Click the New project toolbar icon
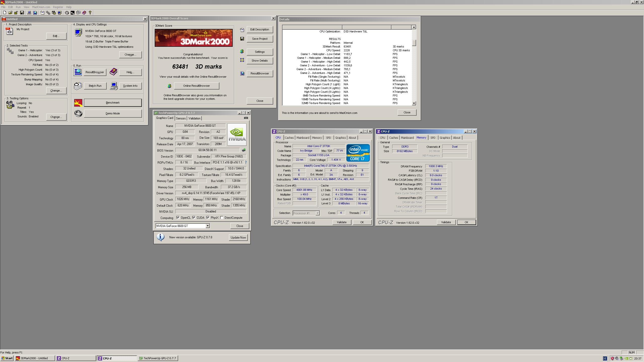The image size is (644, 362). click(5, 13)
